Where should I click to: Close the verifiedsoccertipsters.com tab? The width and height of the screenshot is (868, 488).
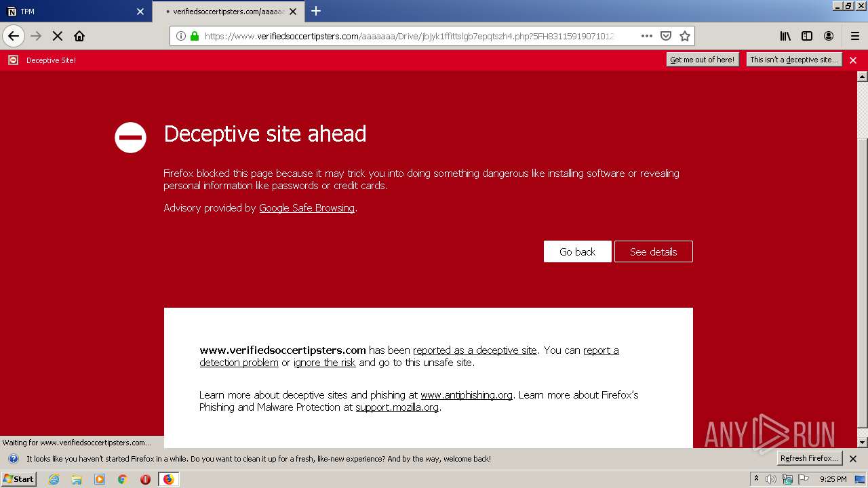[293, 12]
